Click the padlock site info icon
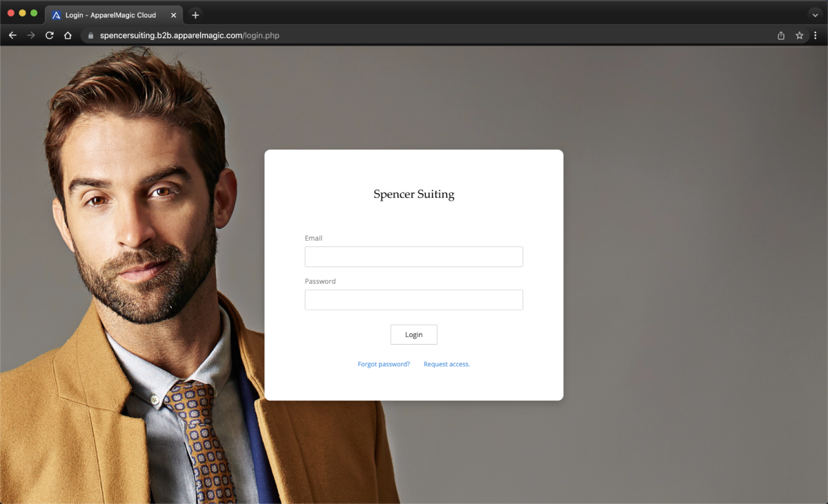Viewport: 828px width, 504px height. pyautogui.click(x=90, y=35)
